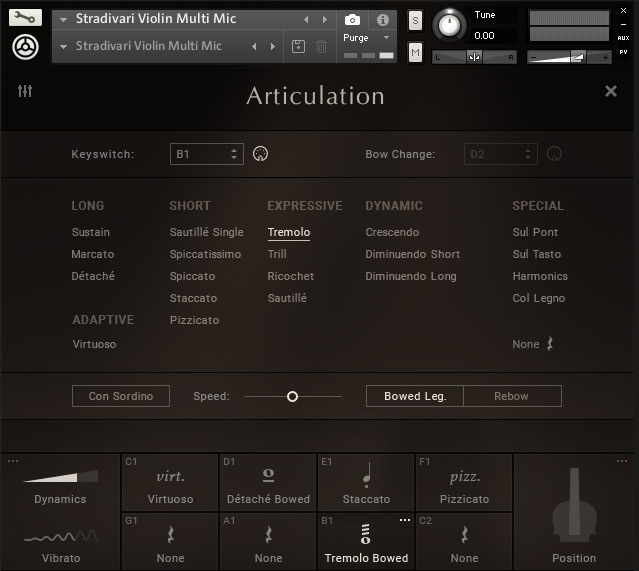Expand the Purge menu
This screenshot has height=571, width=639.
(x=366, y=37)
